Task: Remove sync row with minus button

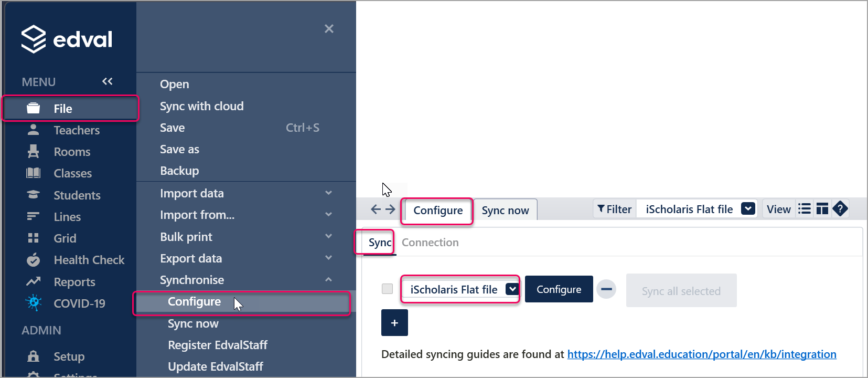Action: tap(606, 289)
